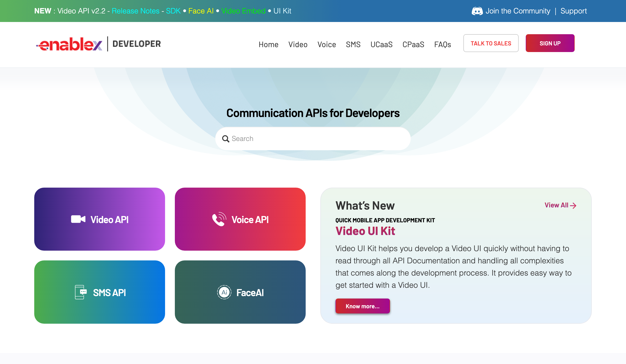Click the EnableX logo
This screenshot has height=364, width=626.
click(69, 44)
